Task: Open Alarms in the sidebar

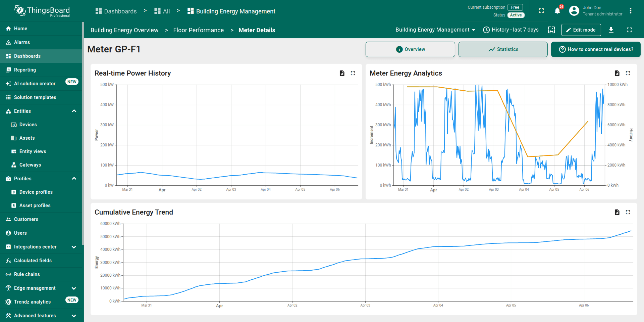Action: point(22,42)
